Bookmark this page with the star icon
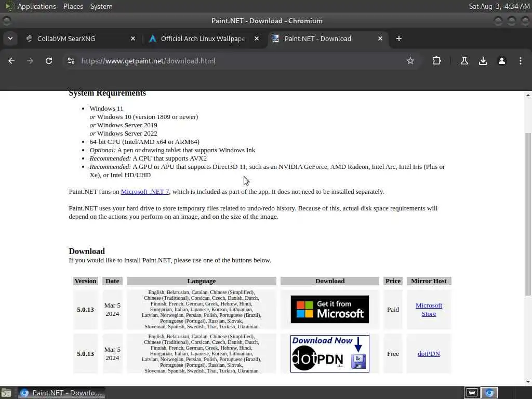The width and height of the screenshot is (532, 399). click(x=410, y=61)
